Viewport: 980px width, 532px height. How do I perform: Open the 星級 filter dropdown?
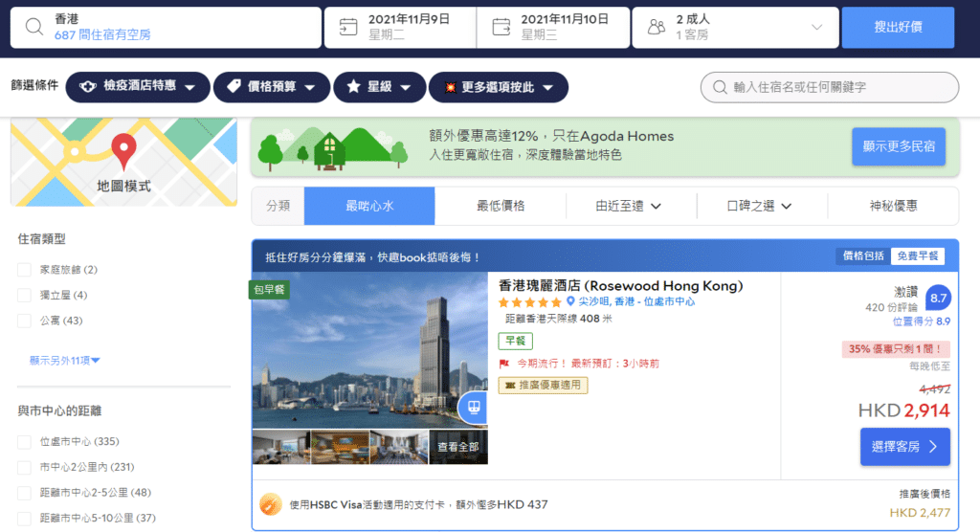379,87
